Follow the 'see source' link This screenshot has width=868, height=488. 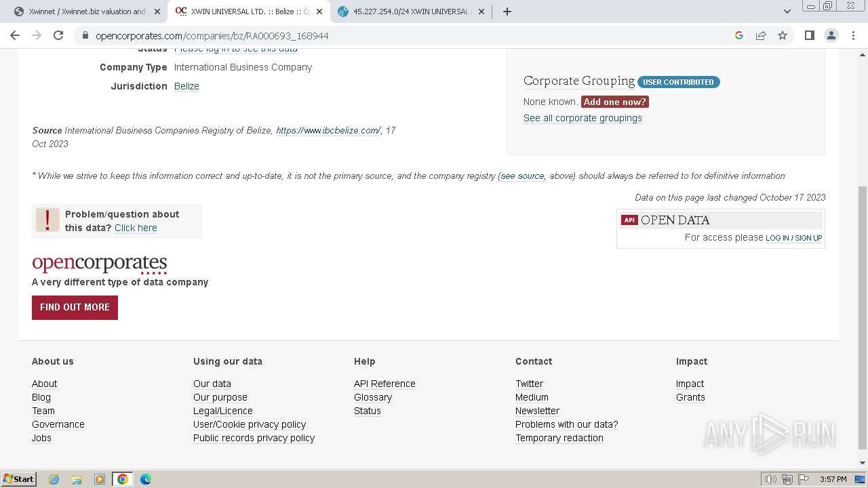click(522, 176)
